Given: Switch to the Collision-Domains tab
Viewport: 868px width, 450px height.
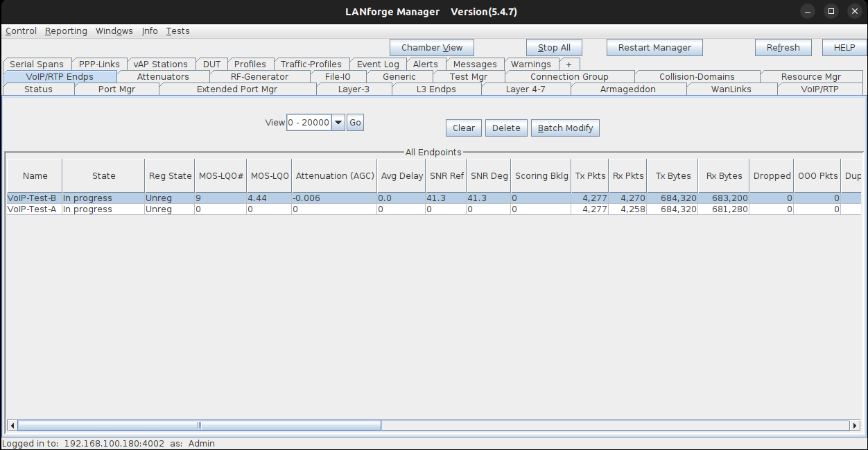Looking at the screenshot, I should (697, 76).
